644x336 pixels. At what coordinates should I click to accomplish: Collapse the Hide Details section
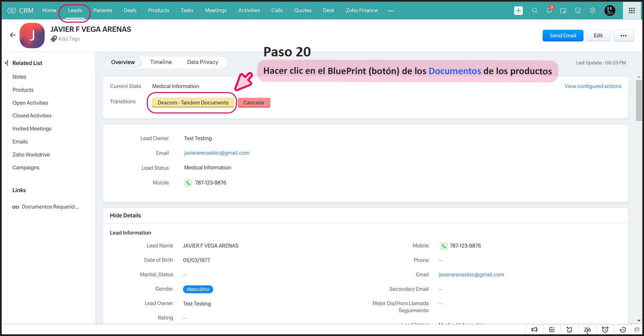[x=125, y=216]
